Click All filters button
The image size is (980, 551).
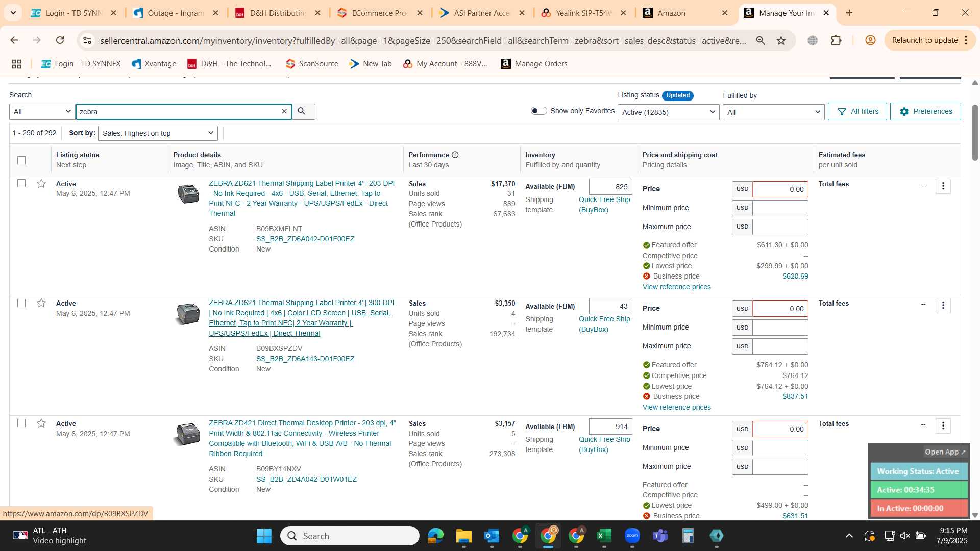point(857,111)
